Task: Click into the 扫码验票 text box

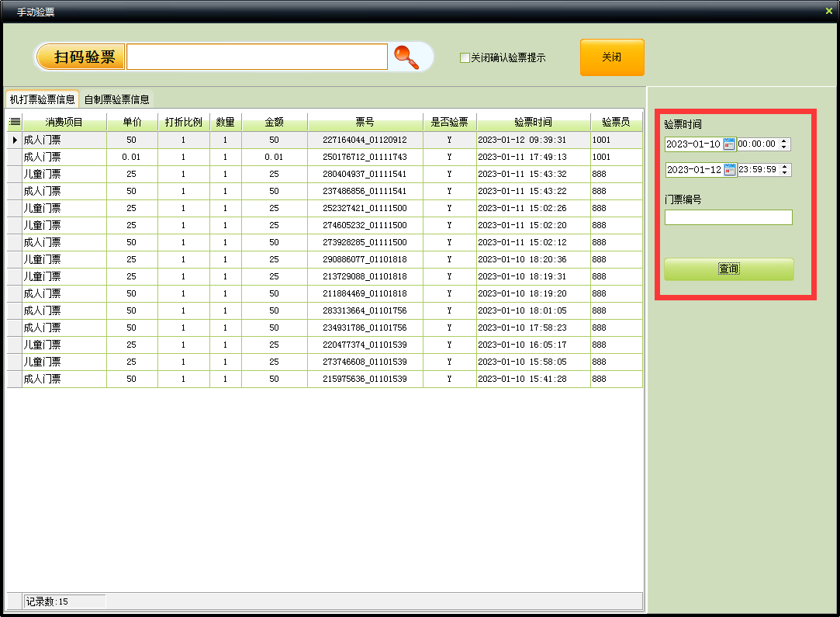Action: click(256, 57)
